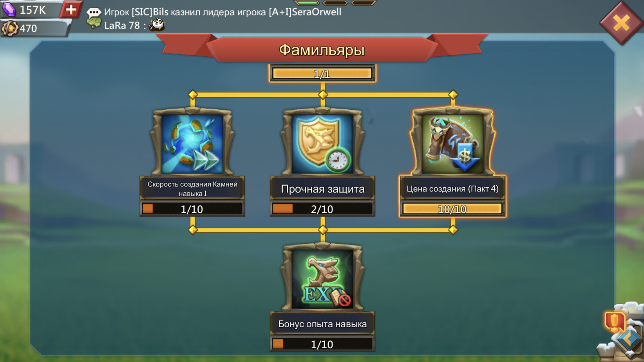Select the Бонус опыта навыка EXP icon

point(323,278)
